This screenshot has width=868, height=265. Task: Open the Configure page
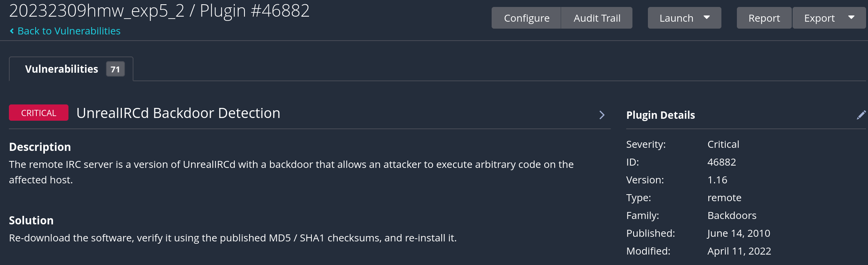pyautogui.click(x=526, y=18)
